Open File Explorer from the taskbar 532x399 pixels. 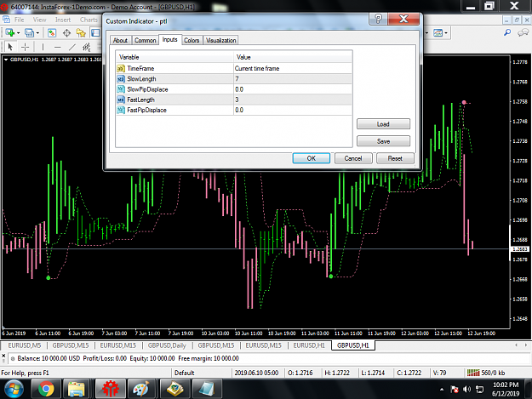point(77,389)
